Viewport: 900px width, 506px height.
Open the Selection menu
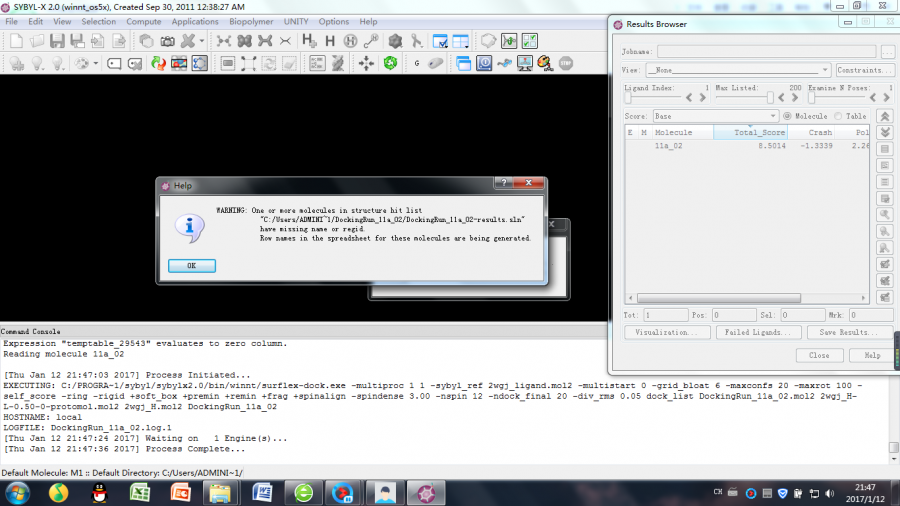click(x=98, y=21)
